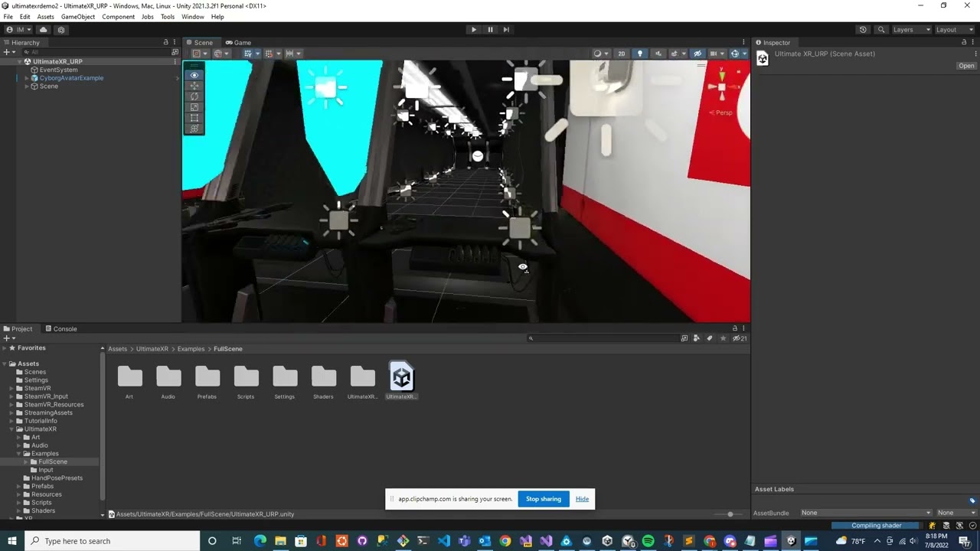Viewport: 980px width, 551px height.
Task: Select the Move tool in scene overlay
Action: [x=194, y=86]
